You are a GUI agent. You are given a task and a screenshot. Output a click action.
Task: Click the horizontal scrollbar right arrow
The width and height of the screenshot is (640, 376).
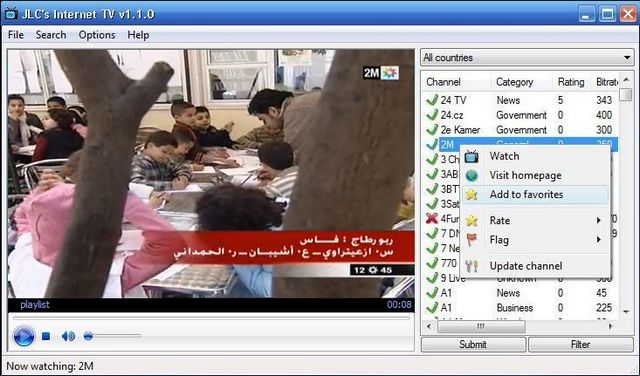pos(611,326)
